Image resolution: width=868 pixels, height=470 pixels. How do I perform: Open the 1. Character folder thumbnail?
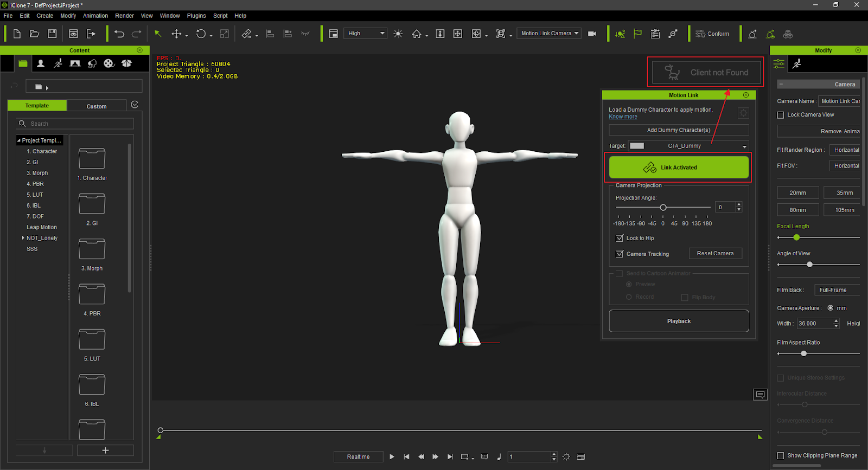pyautogui.click(x=92, y=159)
